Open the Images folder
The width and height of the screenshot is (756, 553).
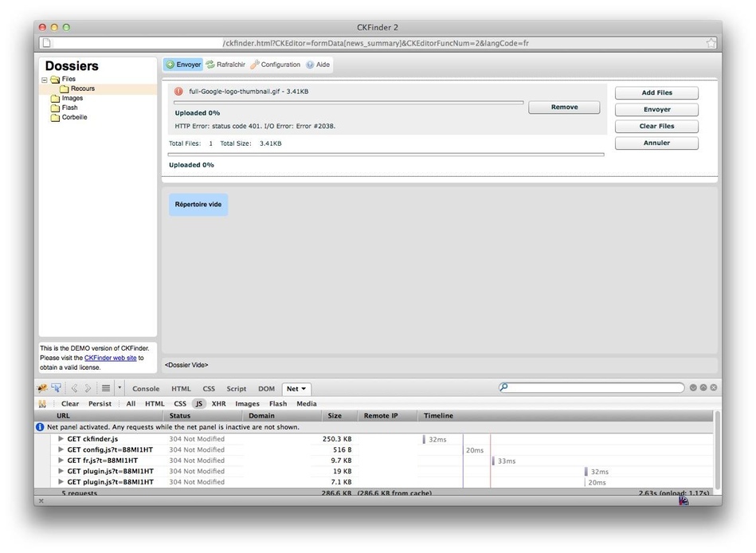point(72,98)
